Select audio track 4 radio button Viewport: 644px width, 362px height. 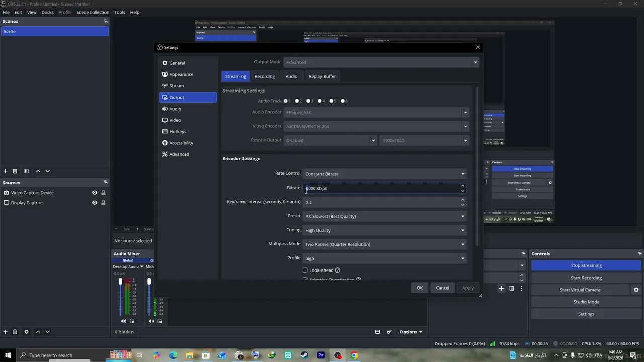(320, 101)
